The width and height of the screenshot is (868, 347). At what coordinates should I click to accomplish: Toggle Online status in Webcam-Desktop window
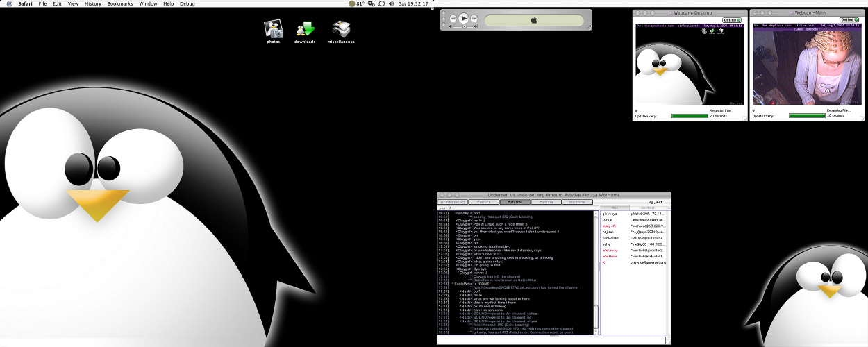pyautogui.click(x=732, y=20)
